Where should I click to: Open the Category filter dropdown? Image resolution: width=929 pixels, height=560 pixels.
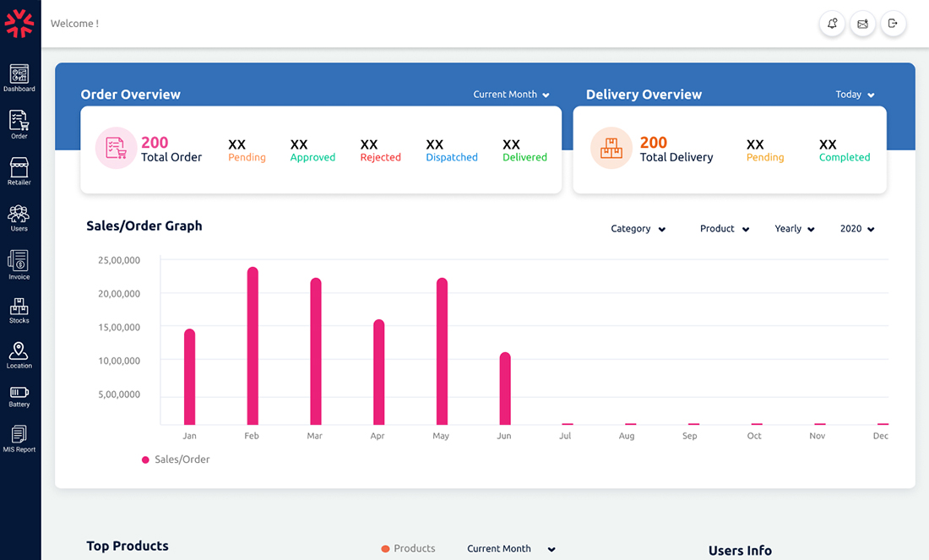pos(638,229)
